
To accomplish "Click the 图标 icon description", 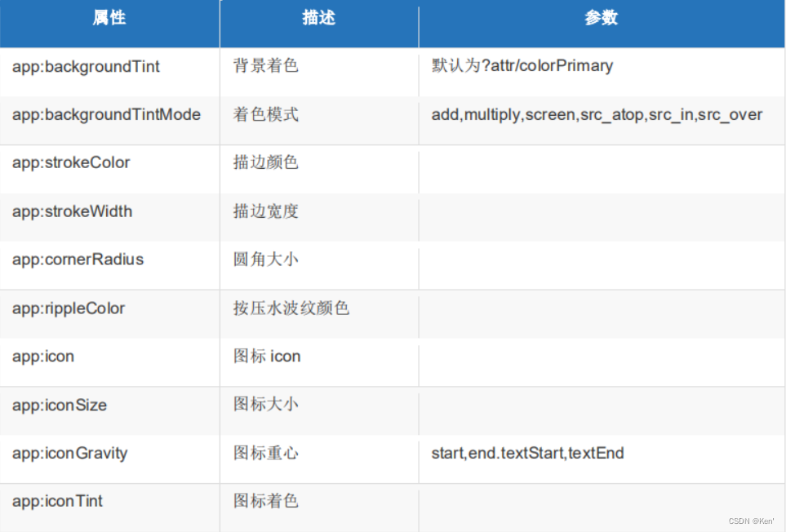I will coord(267,357).
